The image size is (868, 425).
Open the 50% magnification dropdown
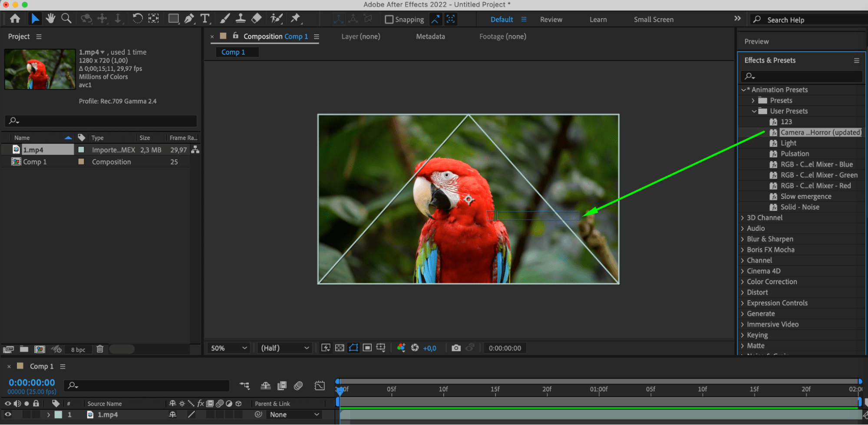pos(228,348)
